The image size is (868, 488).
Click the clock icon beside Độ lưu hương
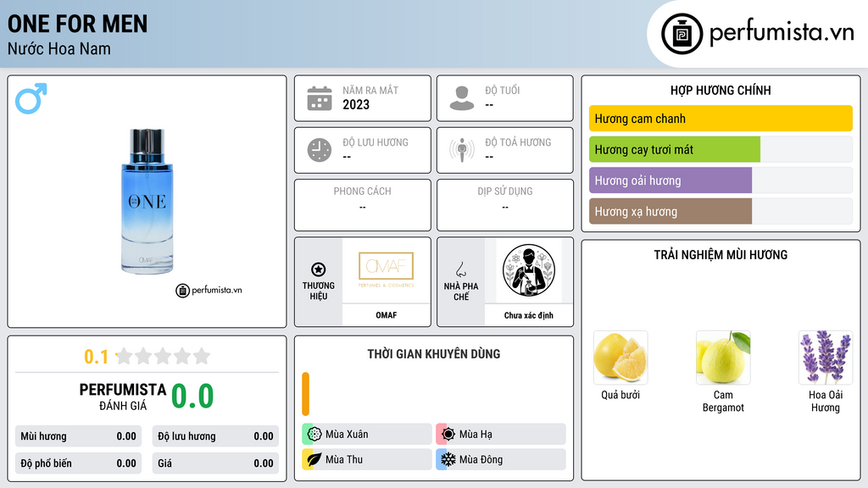point(320,150)
